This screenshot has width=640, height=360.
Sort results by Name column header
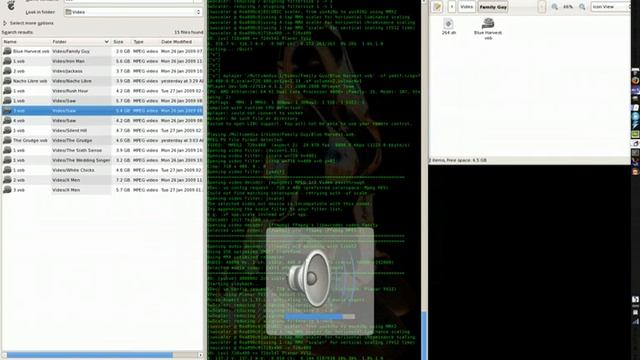click(26, 42)
